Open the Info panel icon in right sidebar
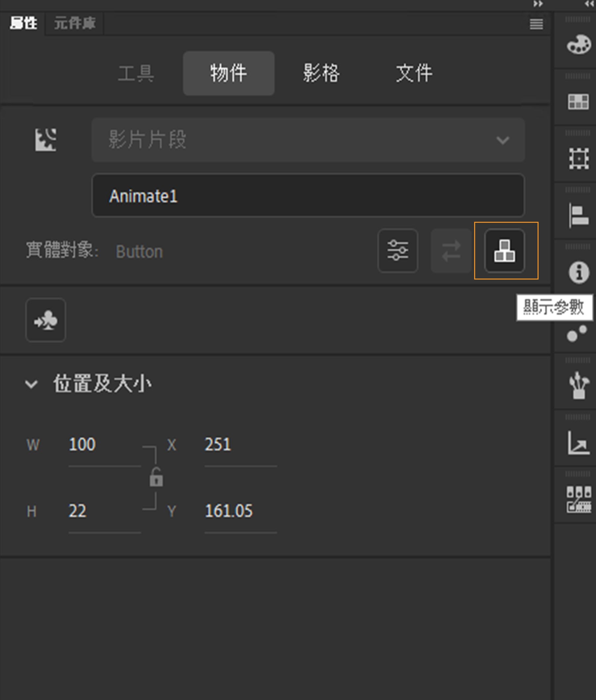596x700 pixels. (578, 273)
